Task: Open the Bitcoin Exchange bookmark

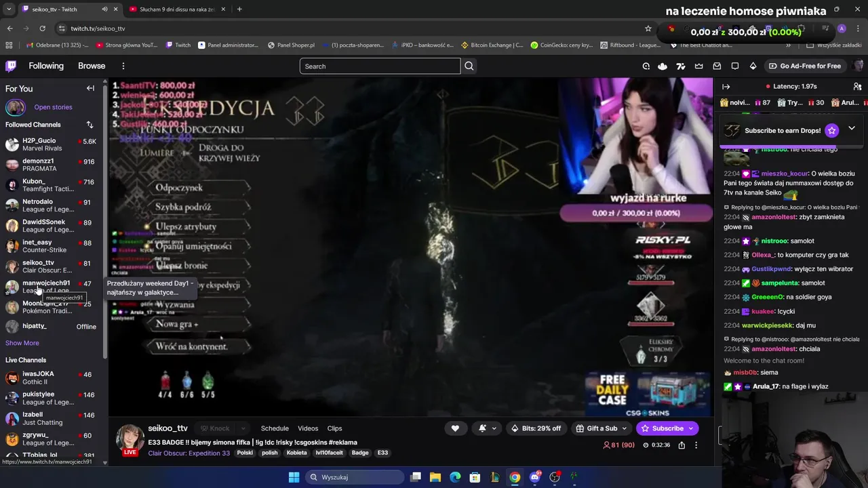Action: [492, 45]
